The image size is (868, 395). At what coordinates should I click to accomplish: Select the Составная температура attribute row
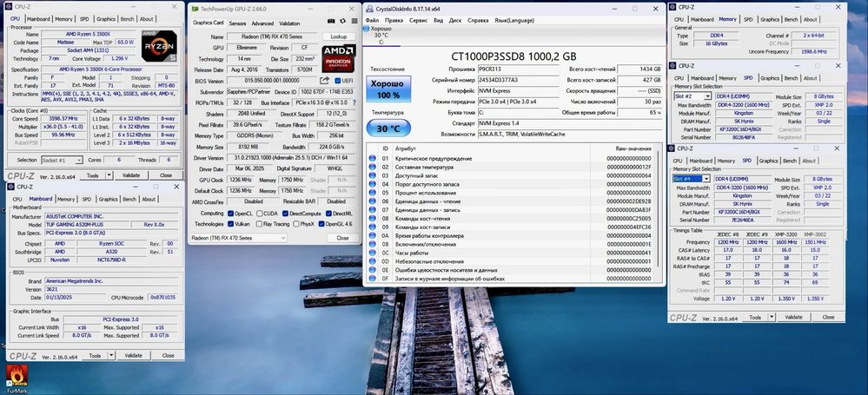[x=512, y=167]
